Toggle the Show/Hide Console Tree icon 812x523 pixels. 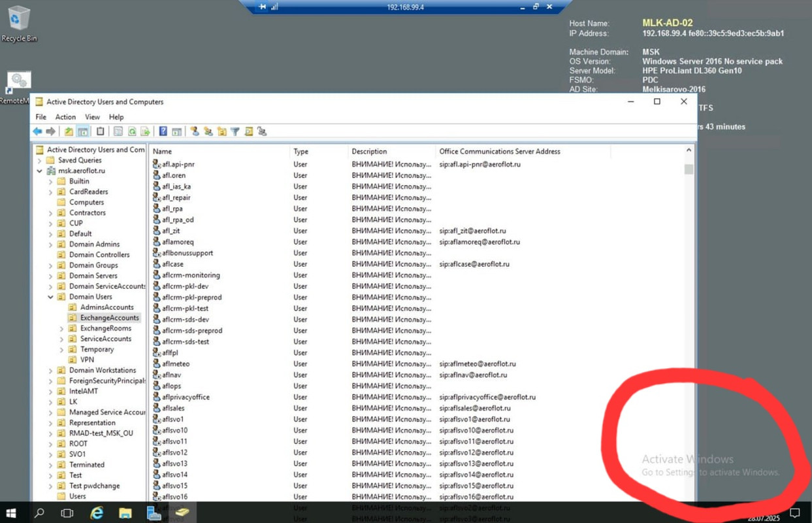83,131
